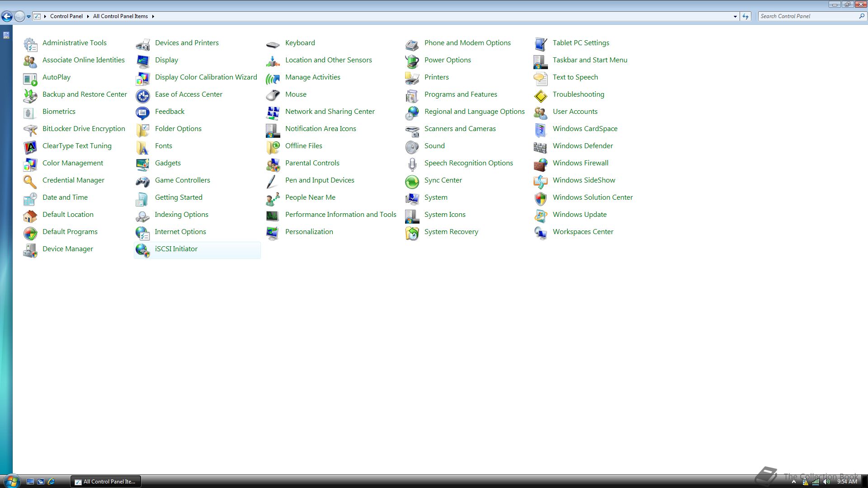868x488 pixels.
Task: Open the Network and Sharing Center icon
Action: point(273,113)
